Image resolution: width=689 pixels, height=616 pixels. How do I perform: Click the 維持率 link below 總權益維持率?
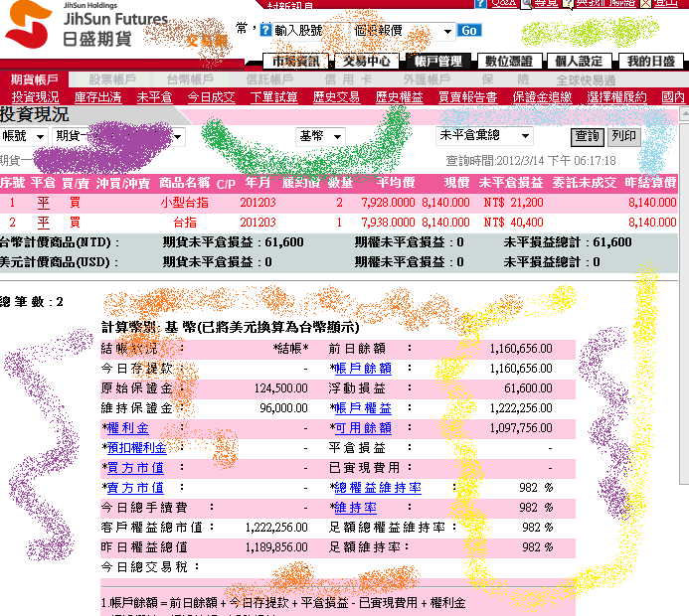click(356, 508)
